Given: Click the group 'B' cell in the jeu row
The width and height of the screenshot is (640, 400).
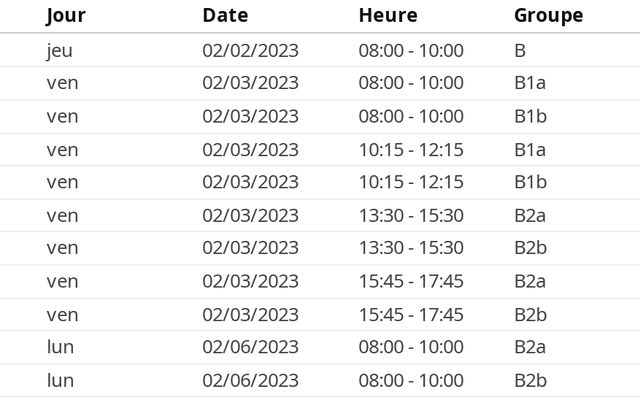Looking at the screenshot, I should (520, 50).
